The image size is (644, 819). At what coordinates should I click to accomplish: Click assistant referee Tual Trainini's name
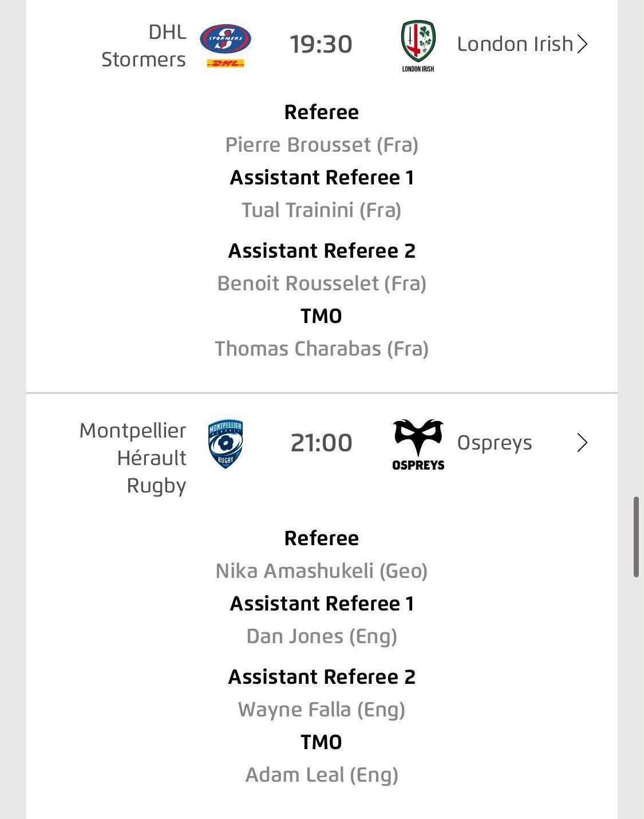[322, 210]
